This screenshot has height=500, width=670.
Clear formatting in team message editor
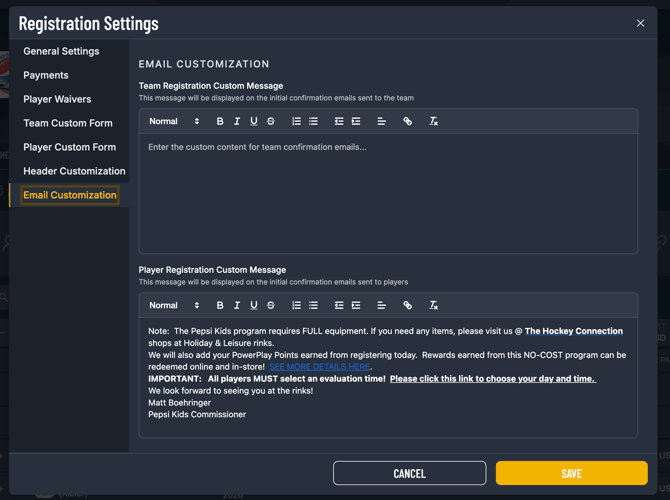(433, 121)
